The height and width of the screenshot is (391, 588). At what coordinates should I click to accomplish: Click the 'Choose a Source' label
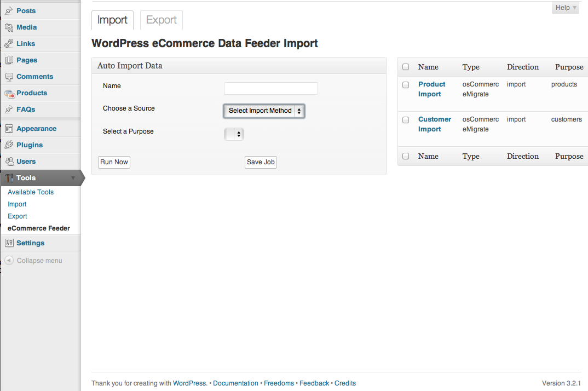129,108
